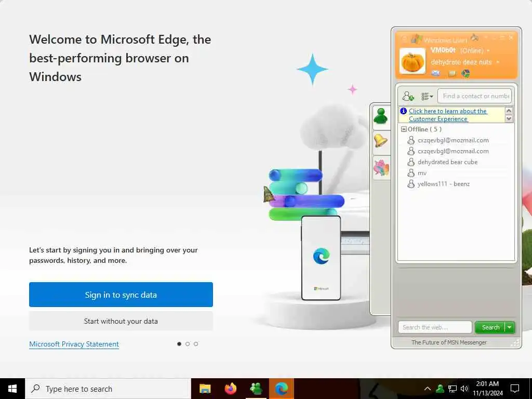The width and height of the screenshot is (532, 399).
Task: Open the sharing folders icon
Action: coord(452,73)
